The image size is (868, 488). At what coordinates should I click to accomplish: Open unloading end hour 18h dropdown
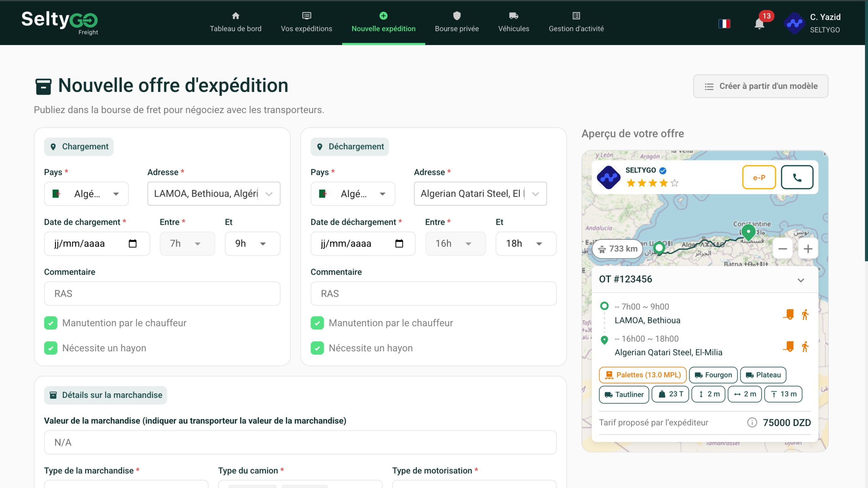[x=525, y=243]
